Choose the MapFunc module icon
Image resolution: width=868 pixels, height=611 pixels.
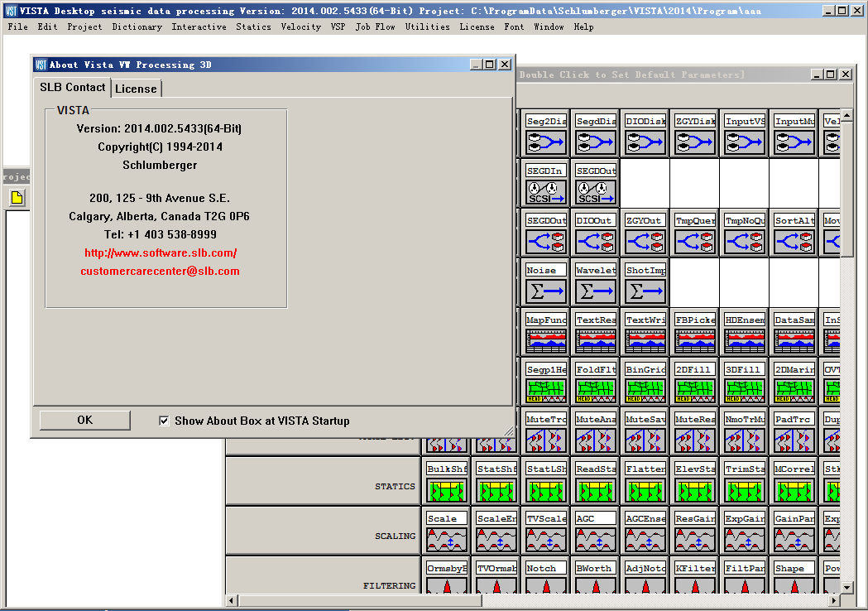546,341
